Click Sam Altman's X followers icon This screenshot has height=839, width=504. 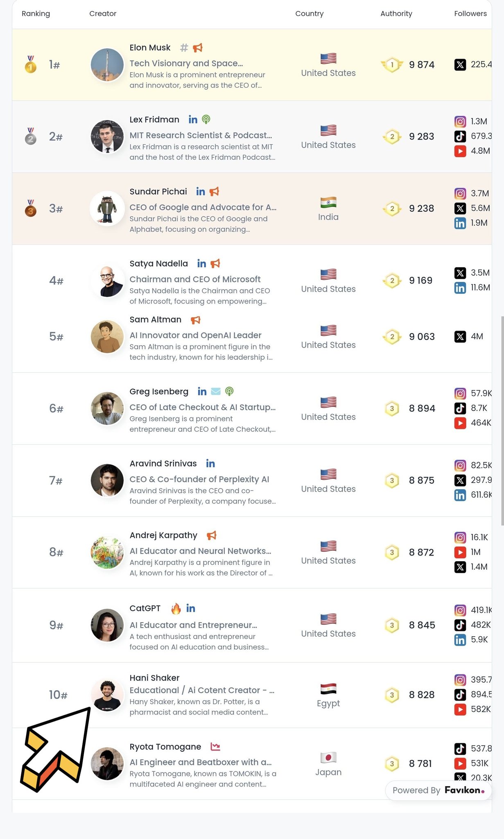click(460, 337)
